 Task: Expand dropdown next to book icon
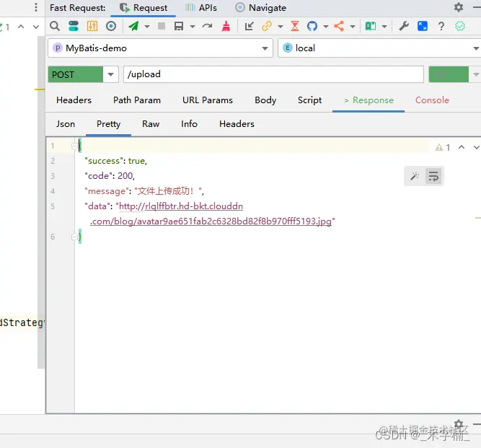pos(384,27)
